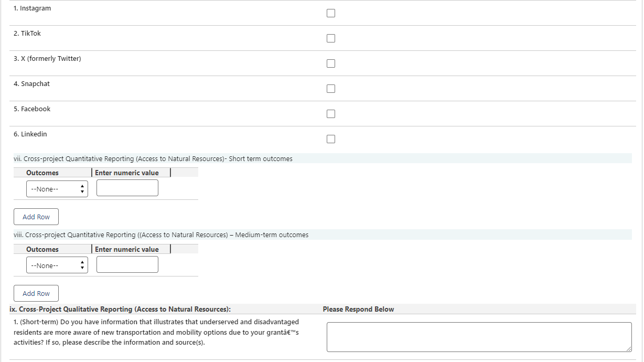Image resolution: width=644 pixels, height=362 pixels.
Task: Click Short term Enter numeric value header
Action: (127, 173)
